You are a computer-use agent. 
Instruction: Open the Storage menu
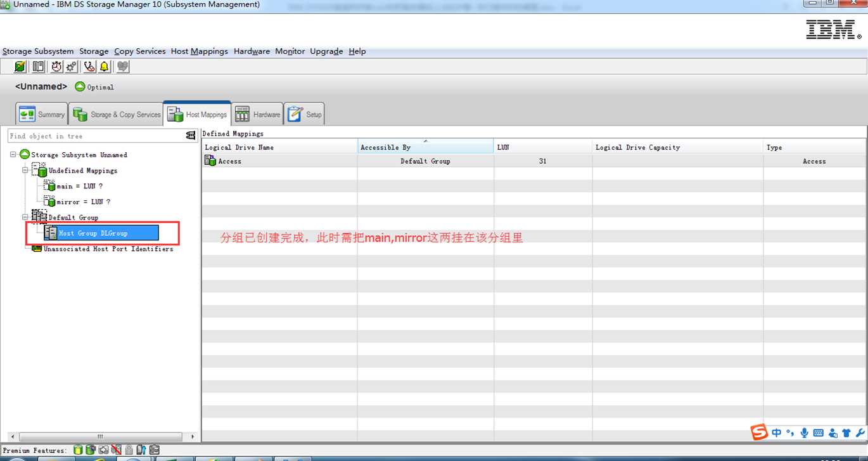pyautogui.click(x=94, y=51)
